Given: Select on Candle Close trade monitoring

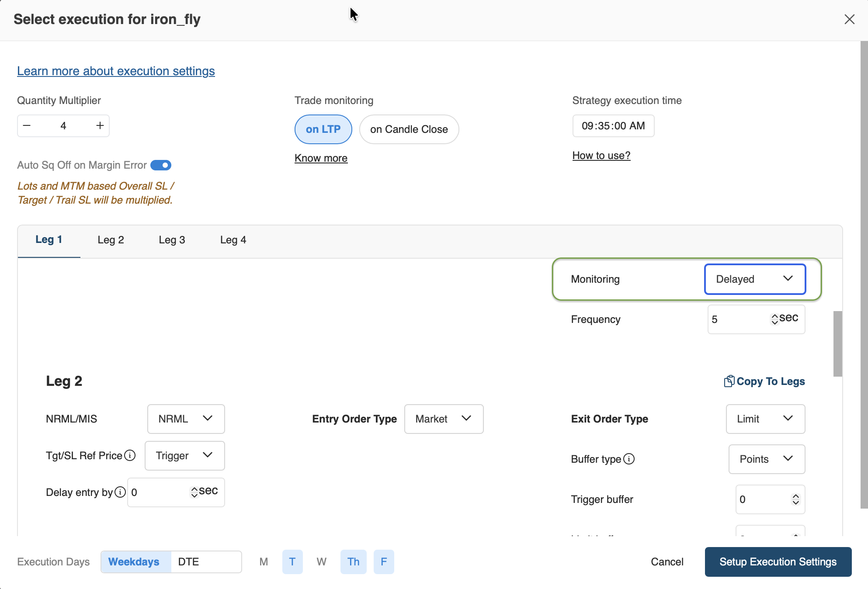Looking at the screenshot, I should click(409, 129).
